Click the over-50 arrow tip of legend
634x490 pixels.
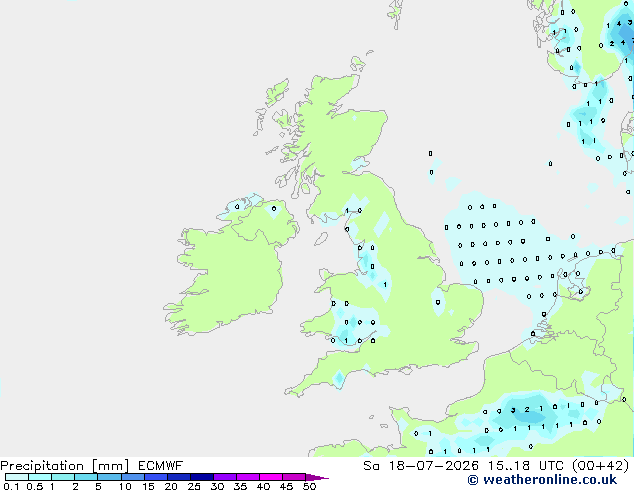(317, 477)
